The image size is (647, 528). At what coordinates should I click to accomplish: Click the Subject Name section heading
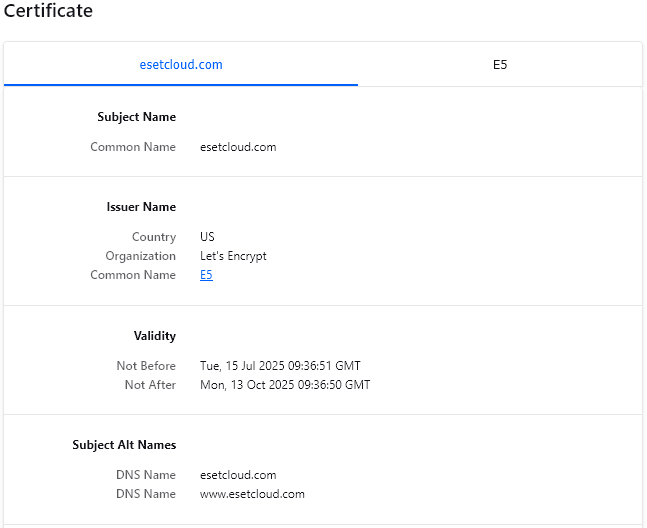click(x=136, y=117)
